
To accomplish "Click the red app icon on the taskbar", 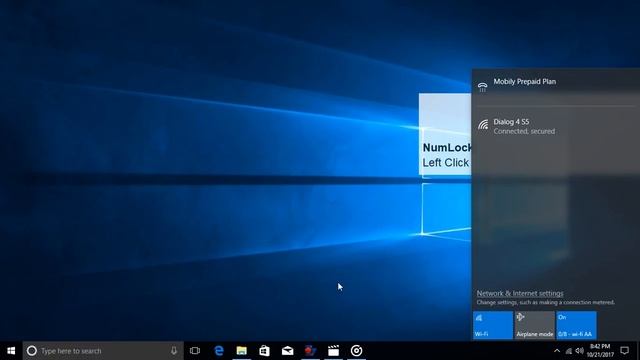I will tap(310, 351).
